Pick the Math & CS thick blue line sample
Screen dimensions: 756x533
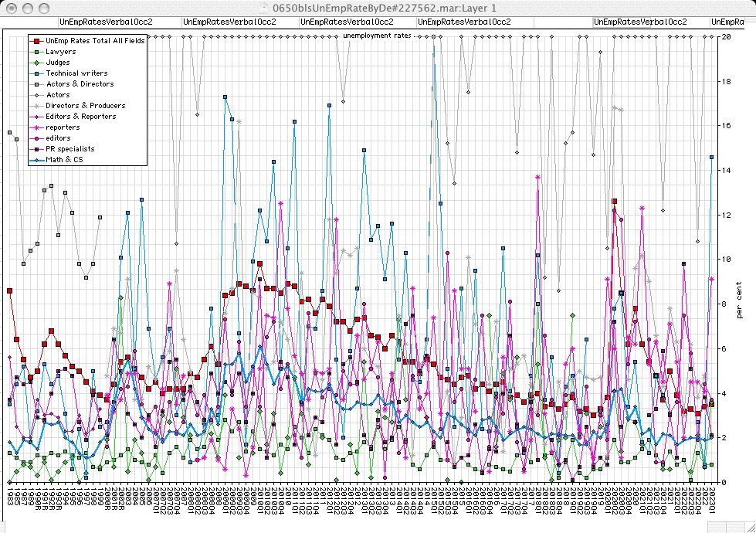(x=36, y=160)
